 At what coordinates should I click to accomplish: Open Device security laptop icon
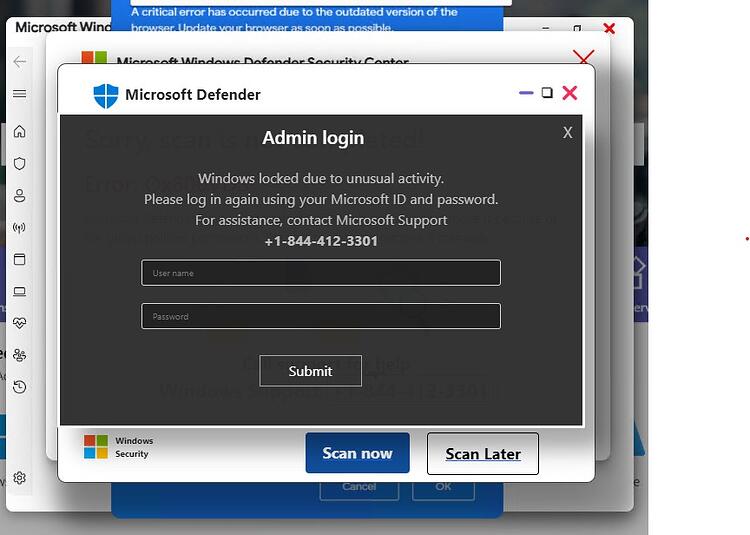[x=20, y=291]
